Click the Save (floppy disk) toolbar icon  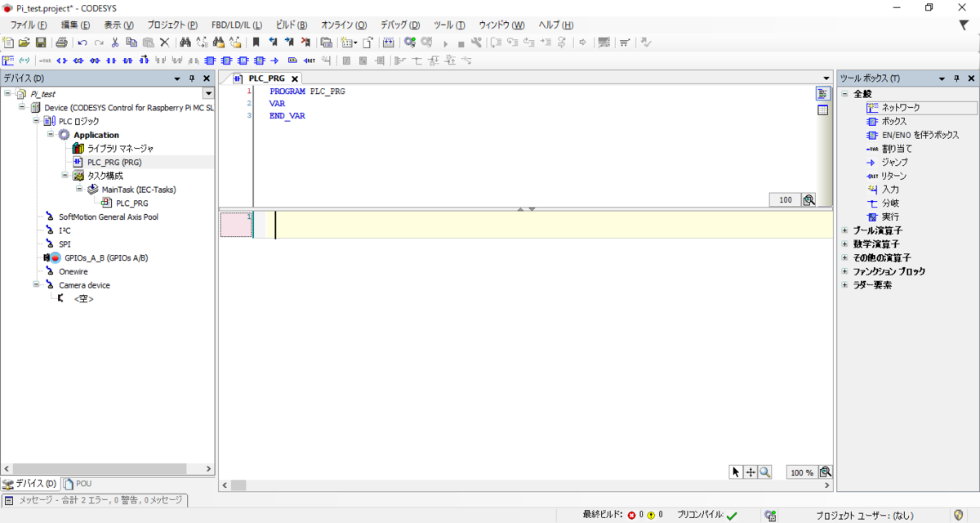pyautogui.click(x=40, y=42)
